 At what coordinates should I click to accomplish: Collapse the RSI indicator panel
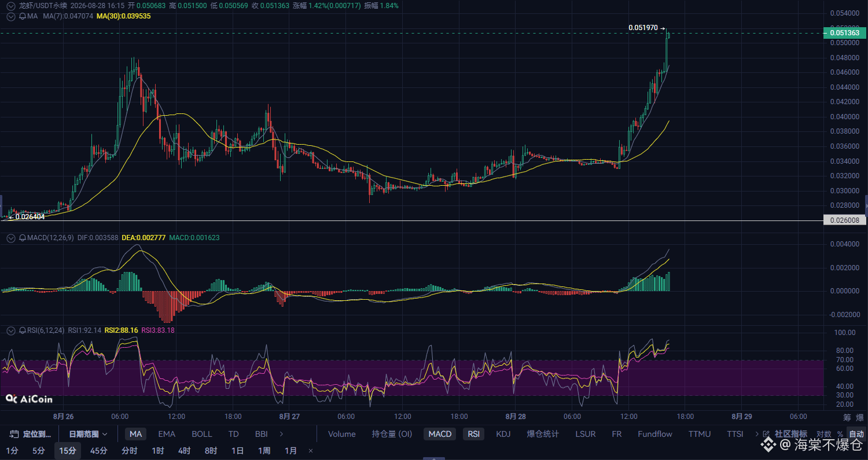click(x=10, y=330)
